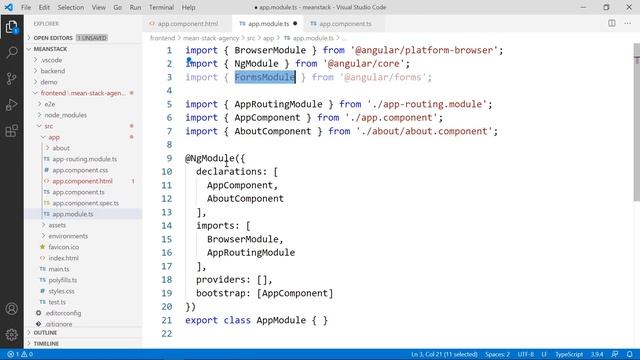Open notifications bell in status bar
The width and height of the screenshot is (640, 360).
(x=630, y=354)
